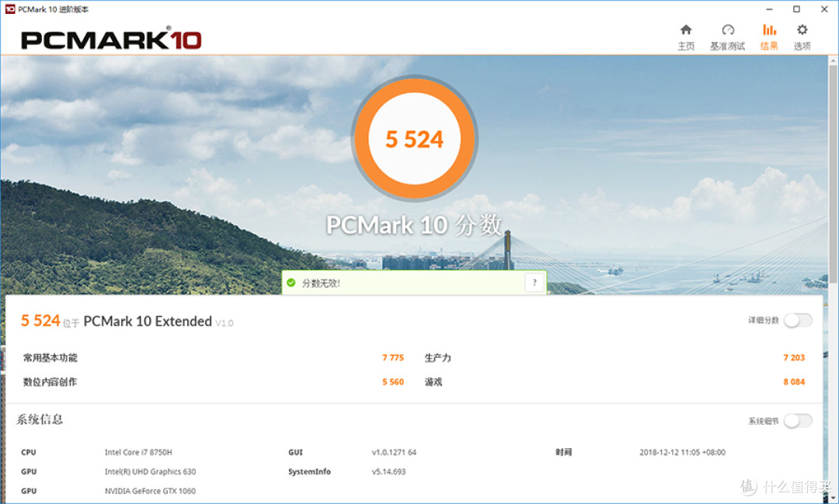This screenshot has width=839, height=504.
Task: Close the PCMark 10 window
Action: 824,9
